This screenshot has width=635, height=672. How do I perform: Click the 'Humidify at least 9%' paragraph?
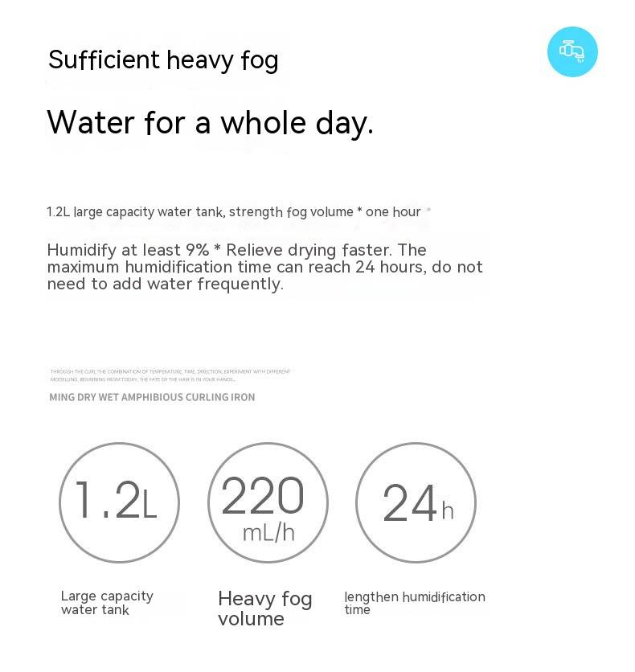click(x=264, y=267)
